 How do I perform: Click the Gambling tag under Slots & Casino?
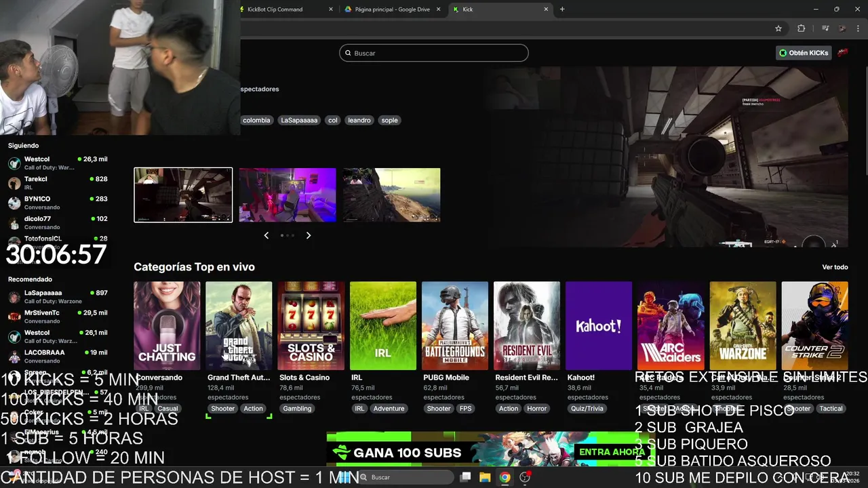(297, 409)
